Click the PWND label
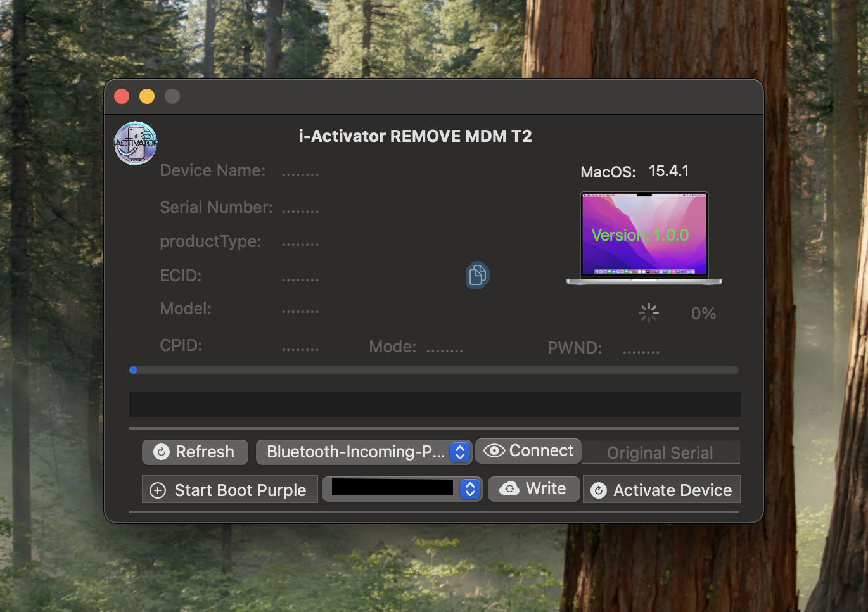This screenshot has height=612, width=868. pyautogui.click(x=575, y=348)
